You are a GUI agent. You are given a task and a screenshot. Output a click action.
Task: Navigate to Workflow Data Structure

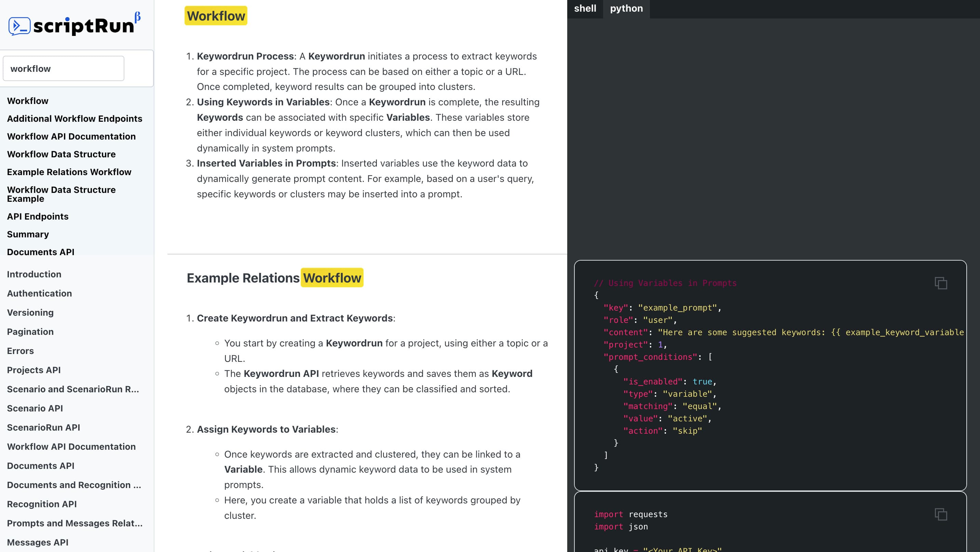[61, 154]
